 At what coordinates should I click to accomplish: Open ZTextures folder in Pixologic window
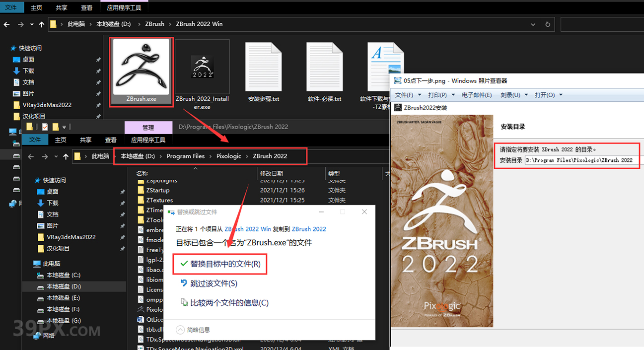click(159, 200)
